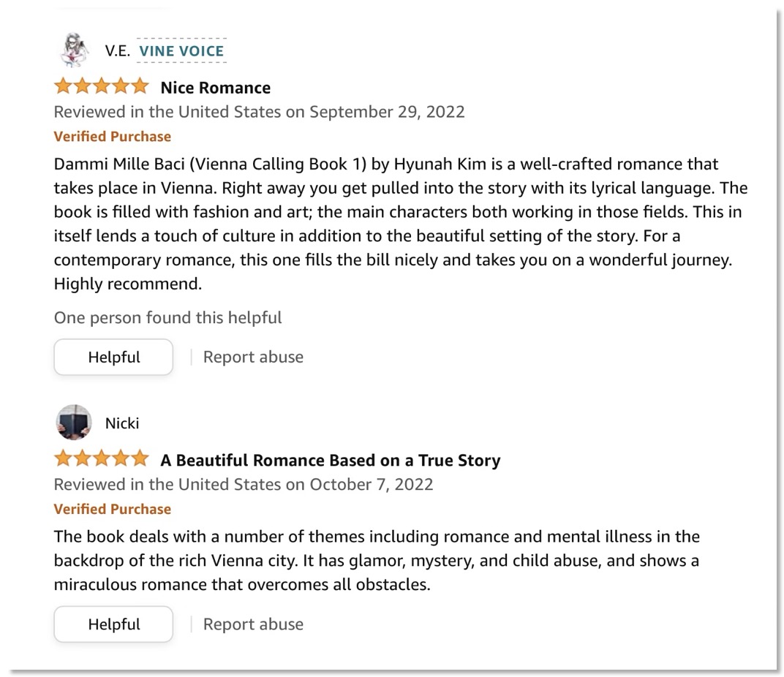Open V.E.'s profile avatar
Image resolution: width=784 pixels, height=677 pixels.
[74, 50]
